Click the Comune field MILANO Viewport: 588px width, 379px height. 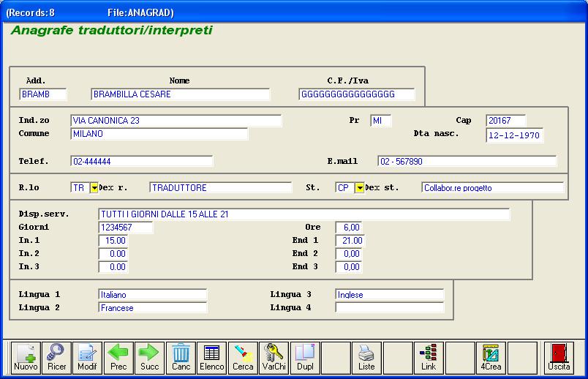coord(159,134)
